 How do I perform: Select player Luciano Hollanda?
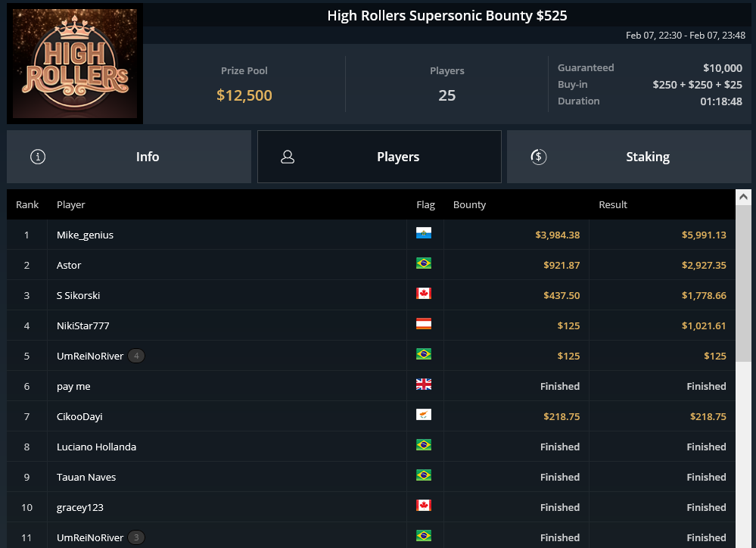(96, 447)
